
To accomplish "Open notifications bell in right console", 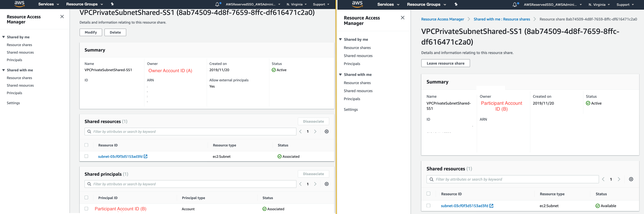I will (x=514, y=5).
